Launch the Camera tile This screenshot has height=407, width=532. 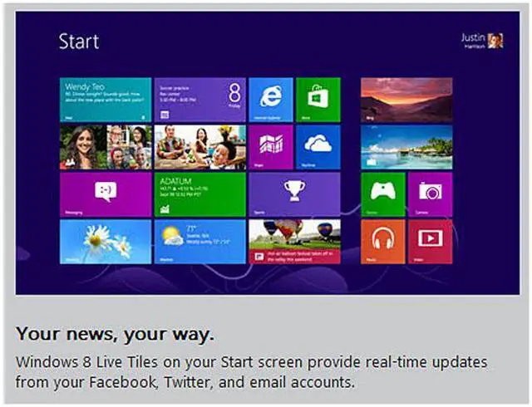point(431,194)
